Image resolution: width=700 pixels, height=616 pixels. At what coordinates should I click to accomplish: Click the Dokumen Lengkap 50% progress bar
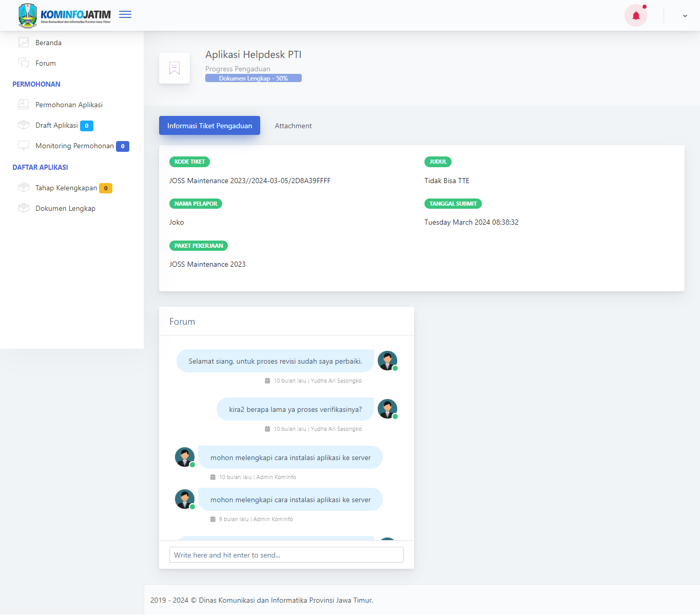pos(253,78)
